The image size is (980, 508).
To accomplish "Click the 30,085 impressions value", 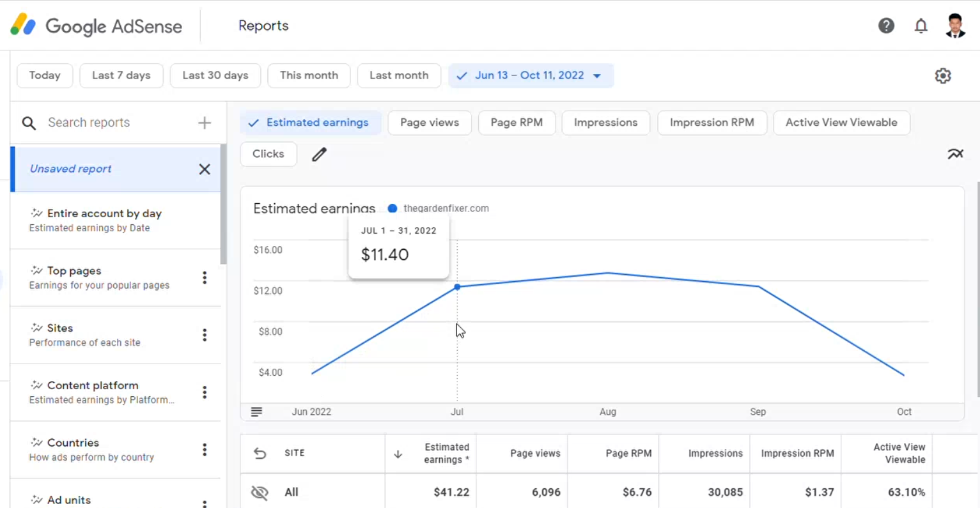I will click(725, 492).
